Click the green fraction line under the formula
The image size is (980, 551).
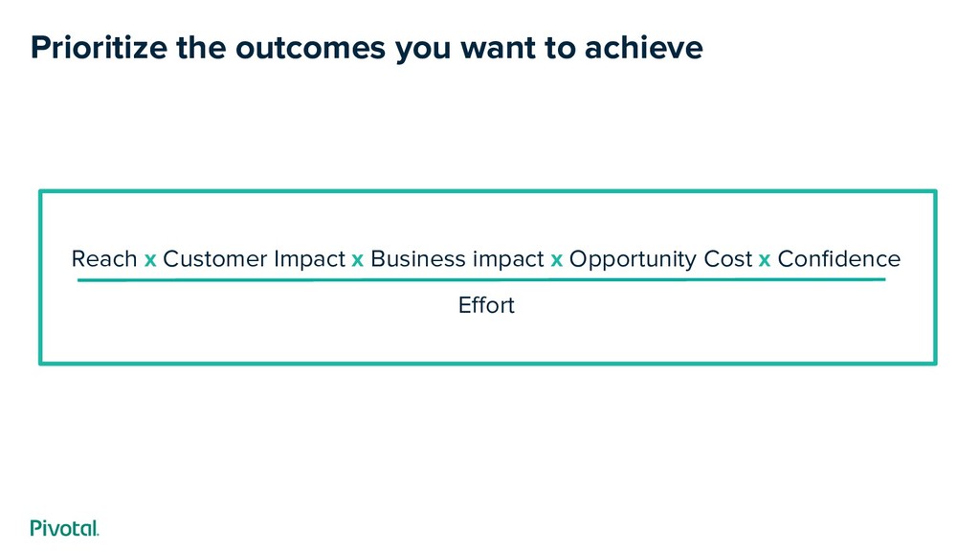click(481, 280)
